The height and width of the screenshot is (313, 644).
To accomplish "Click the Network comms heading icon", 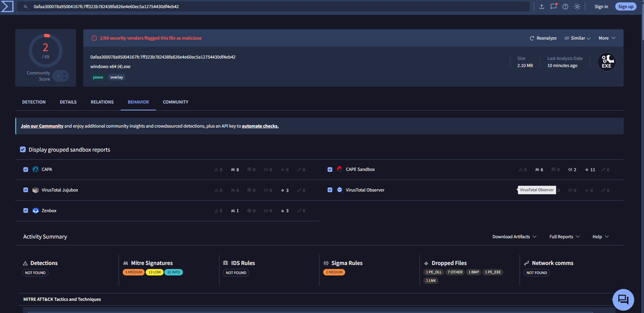I will coord(526,263).
